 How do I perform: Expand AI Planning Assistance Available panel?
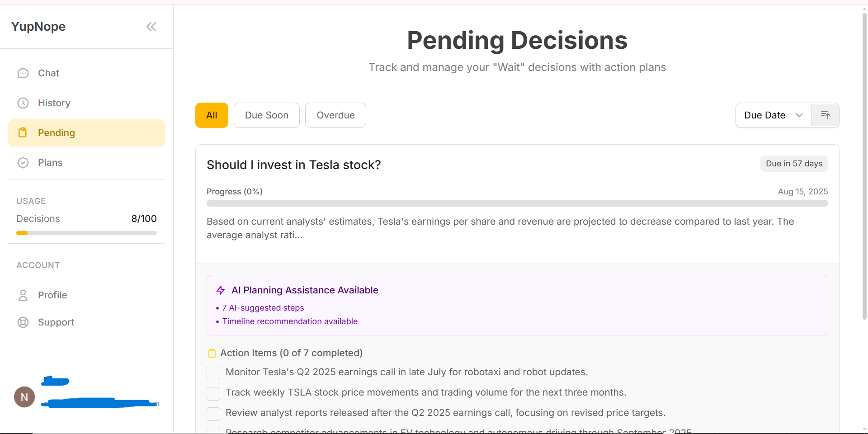(305, 290)
